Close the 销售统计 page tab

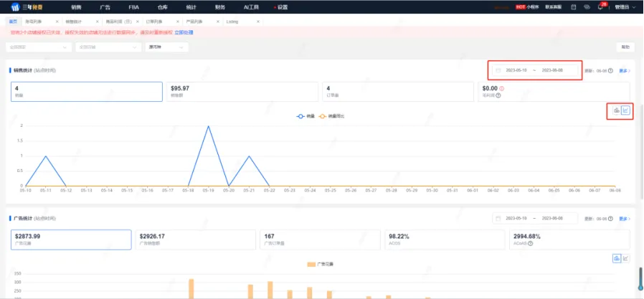[x=98, y=22]
